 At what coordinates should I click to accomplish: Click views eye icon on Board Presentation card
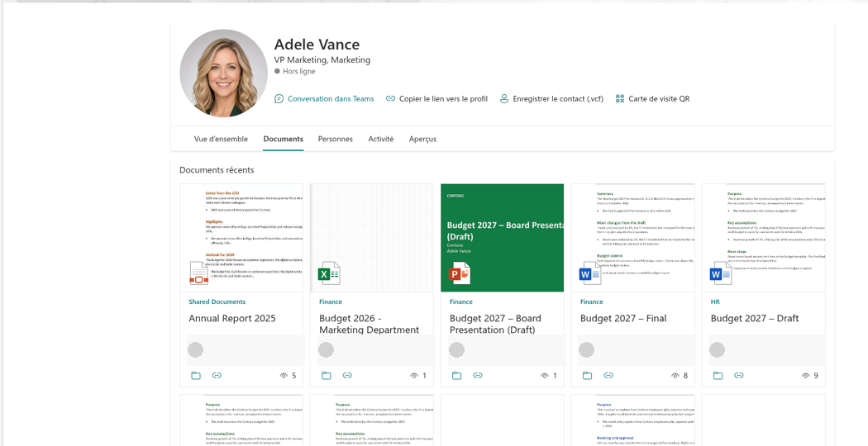pos(545,376)
